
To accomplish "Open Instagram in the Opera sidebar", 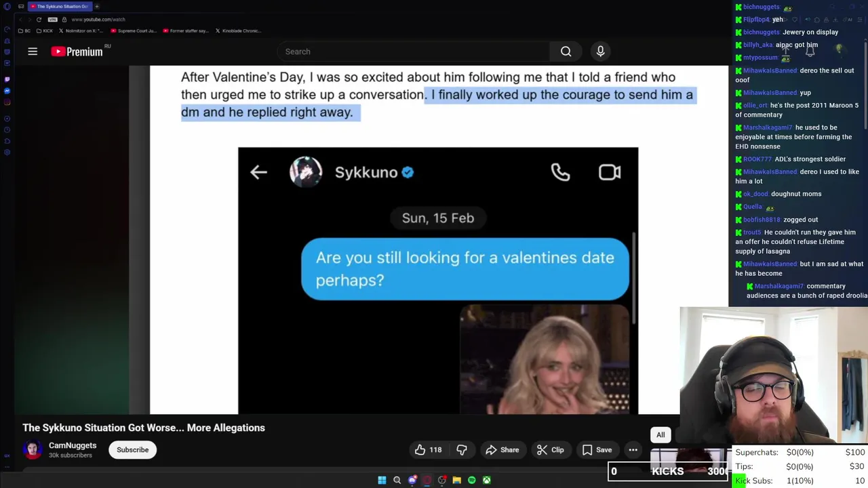I will click(7, 102).
